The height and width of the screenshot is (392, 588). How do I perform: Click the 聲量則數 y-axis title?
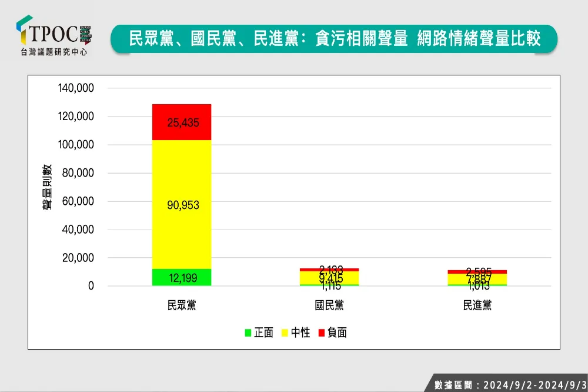tap(47, 187)
